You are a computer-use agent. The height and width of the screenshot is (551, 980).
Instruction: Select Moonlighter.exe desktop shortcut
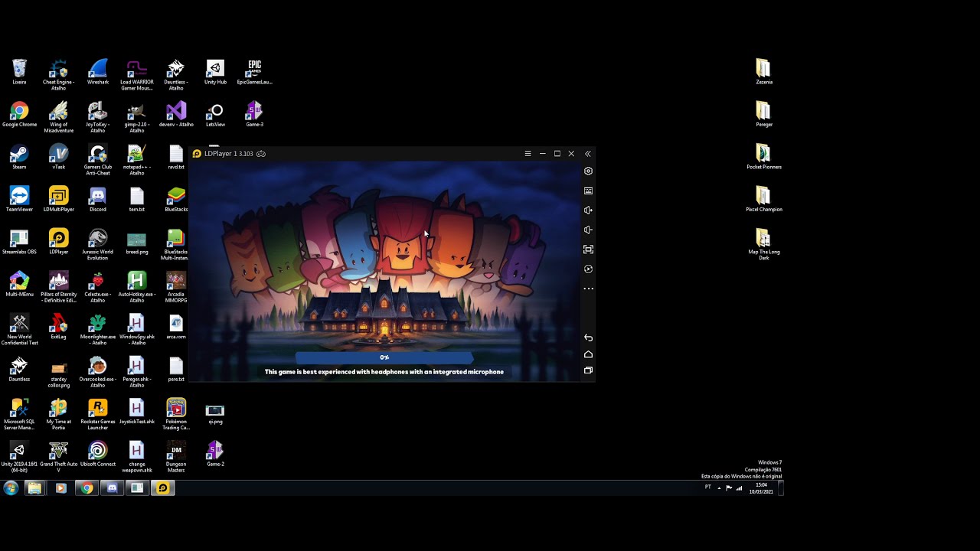[x=98, y=329]
